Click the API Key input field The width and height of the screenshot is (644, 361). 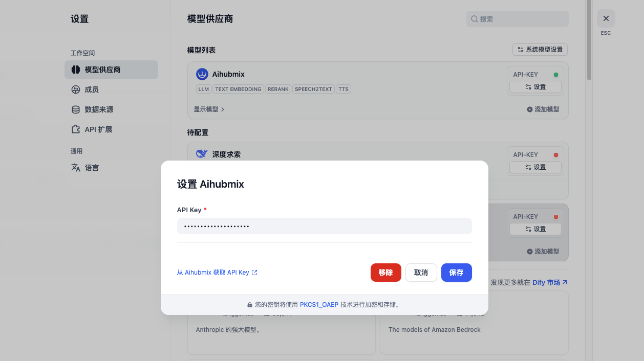pos(325,226)
